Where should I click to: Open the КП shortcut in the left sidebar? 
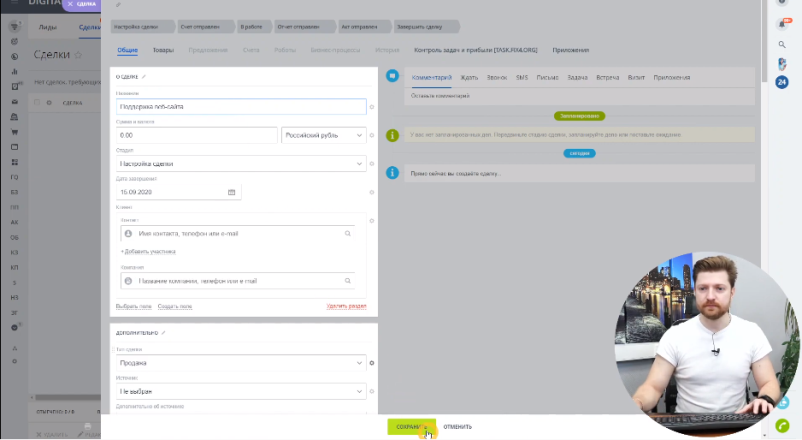[x=14, y=267]
